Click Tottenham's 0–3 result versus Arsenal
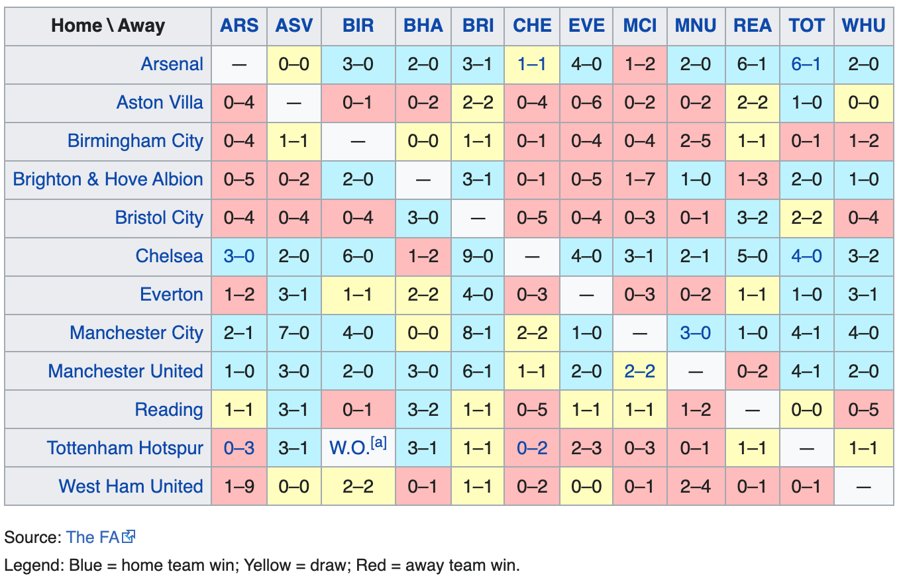The image size is (901, 588). tap(239, 448)
